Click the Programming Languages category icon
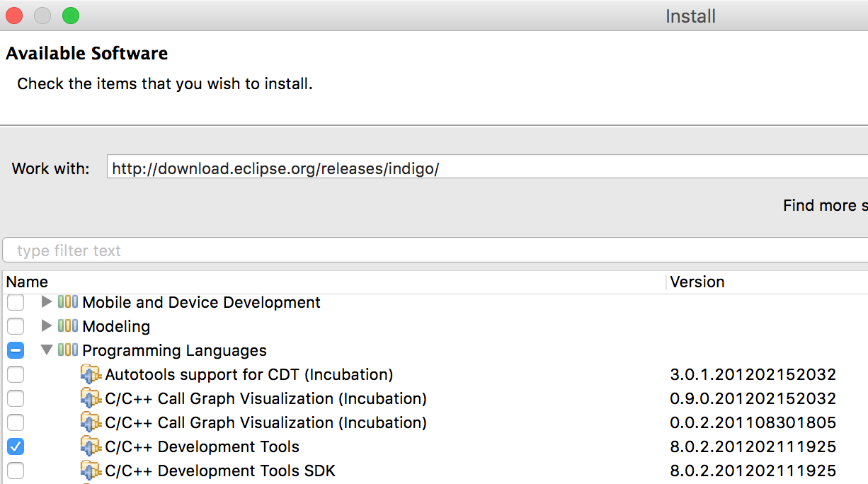Viewport: 868px width, 484px height. coord(68,350)
